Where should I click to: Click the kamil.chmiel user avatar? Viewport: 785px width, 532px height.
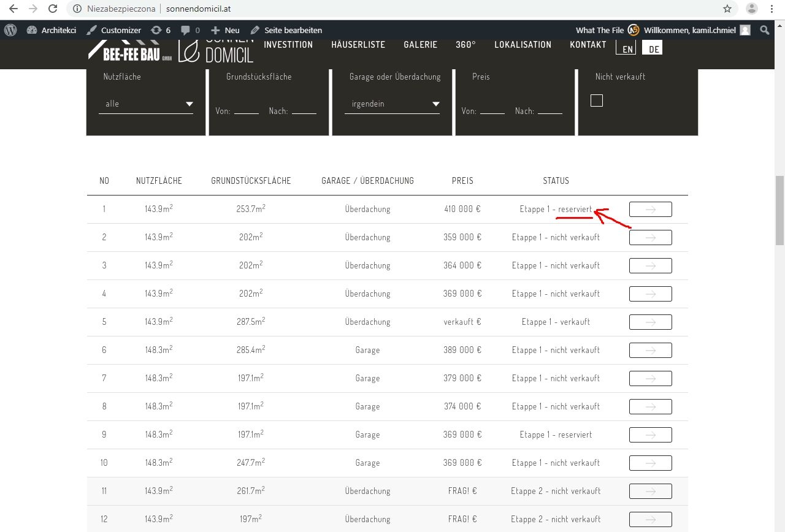point(745,29)
